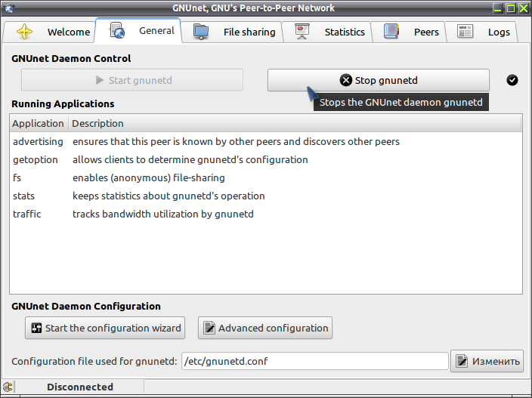Minimize the GNUnet window
This screenshot has height=398, width=532.
click(x=498, y=8)
